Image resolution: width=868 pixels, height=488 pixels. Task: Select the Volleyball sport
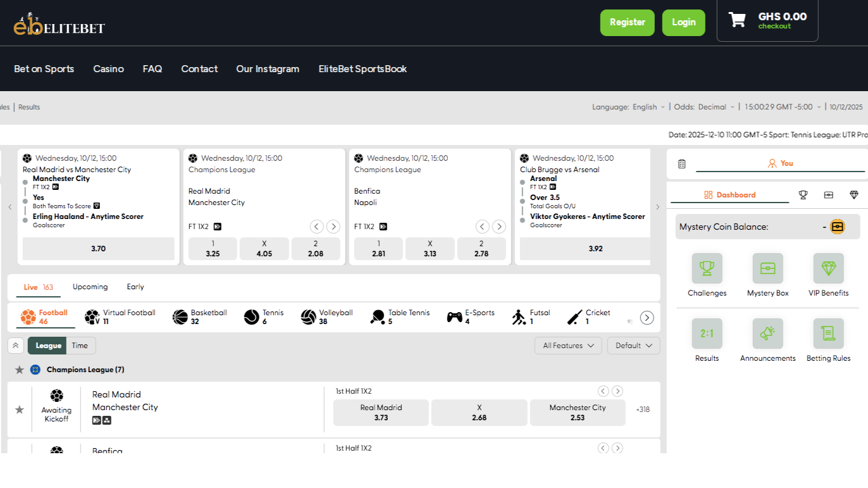point(326,317)
